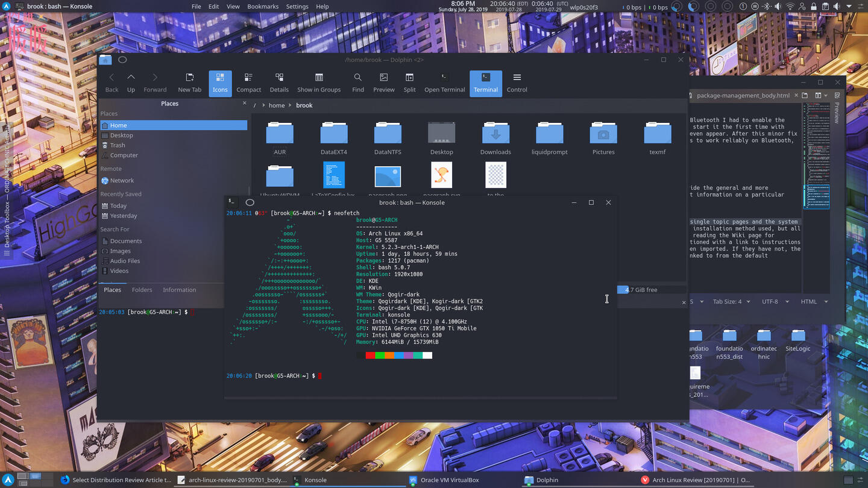Viewport: 868px width, 488px height.
Task: Open the liquidprompt folder
Action: click(x=550, y=138)
